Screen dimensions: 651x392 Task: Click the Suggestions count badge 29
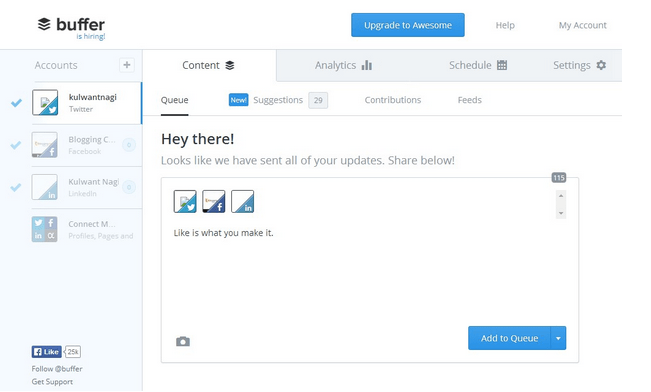click(318, 100)
